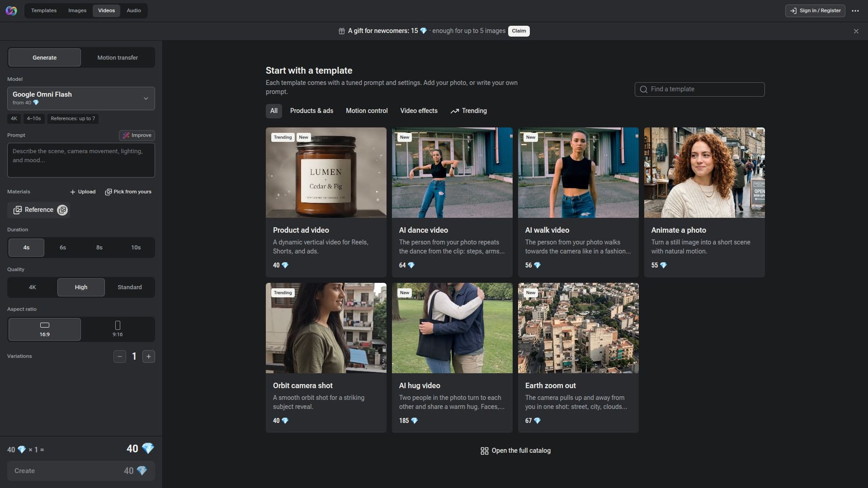
Task: Claim the newcomer gift
Action: coord(519,31)
